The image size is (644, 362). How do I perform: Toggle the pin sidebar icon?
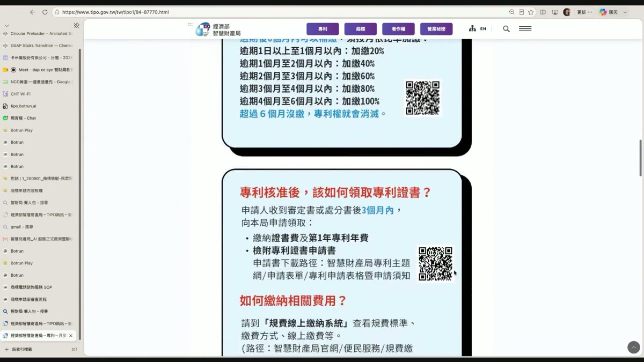point(77,25)
